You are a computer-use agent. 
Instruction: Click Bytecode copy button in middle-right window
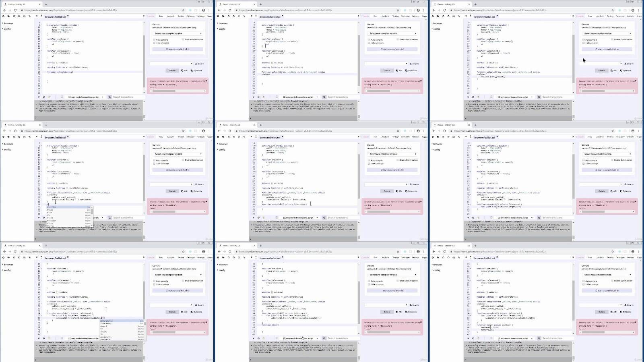point(626,191)
